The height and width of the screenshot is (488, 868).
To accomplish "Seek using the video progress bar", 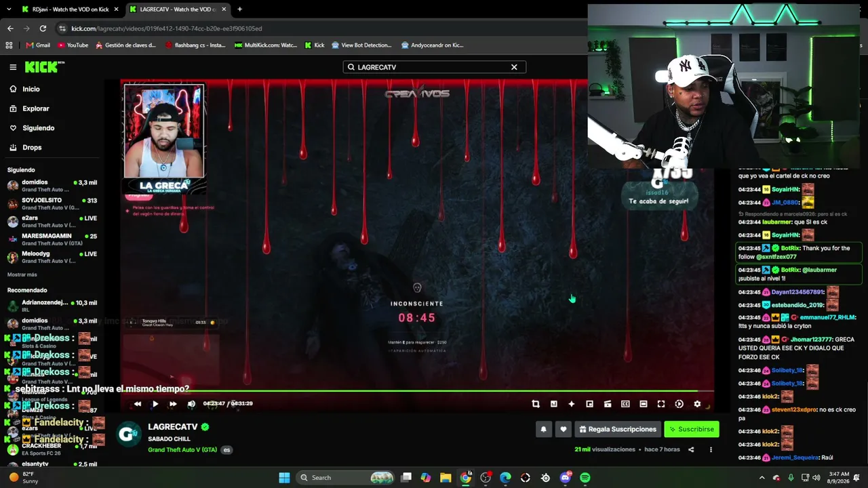I will pos(417,391).
